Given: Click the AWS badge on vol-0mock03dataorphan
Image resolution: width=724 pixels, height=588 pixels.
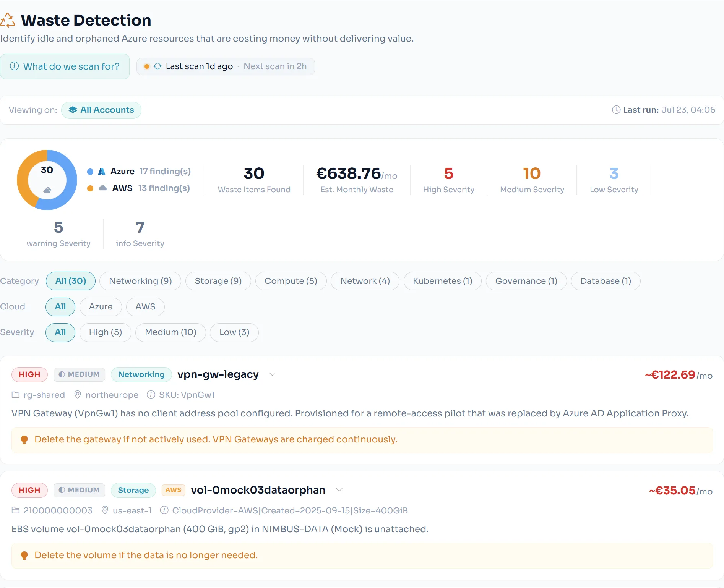Looking at the screenshot, I should coord(174,490).
